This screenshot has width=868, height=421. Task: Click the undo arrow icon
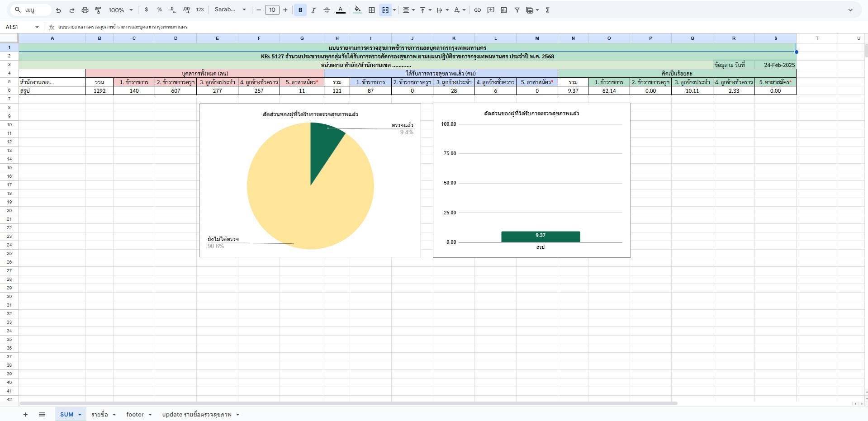(x=58, y=10)
